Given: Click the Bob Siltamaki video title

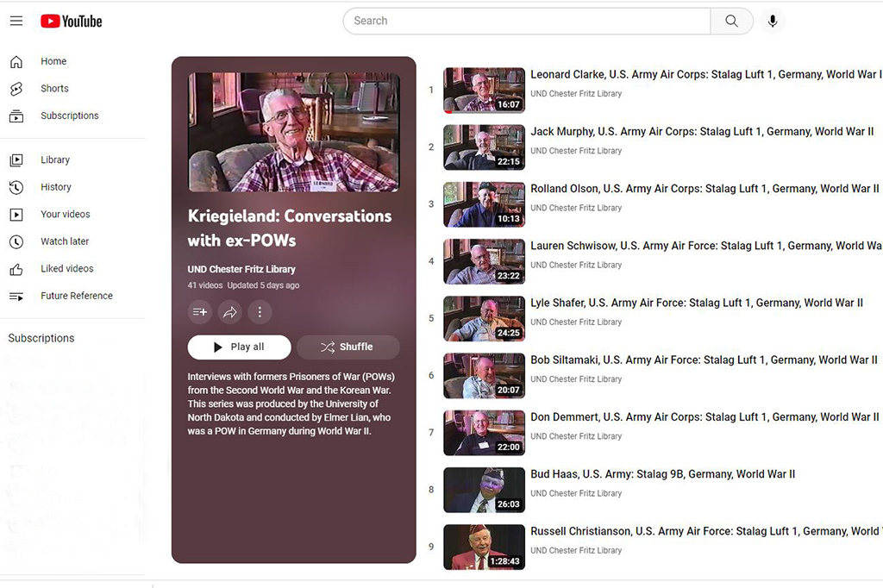Looking at the screenshot, I should click(704, 360).
